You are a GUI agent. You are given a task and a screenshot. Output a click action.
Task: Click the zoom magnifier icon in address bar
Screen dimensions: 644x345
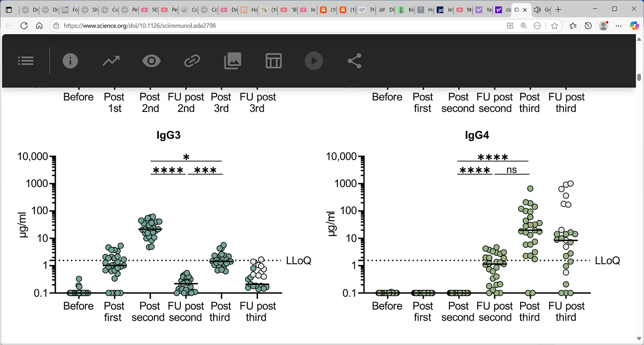tap(524, 26)
